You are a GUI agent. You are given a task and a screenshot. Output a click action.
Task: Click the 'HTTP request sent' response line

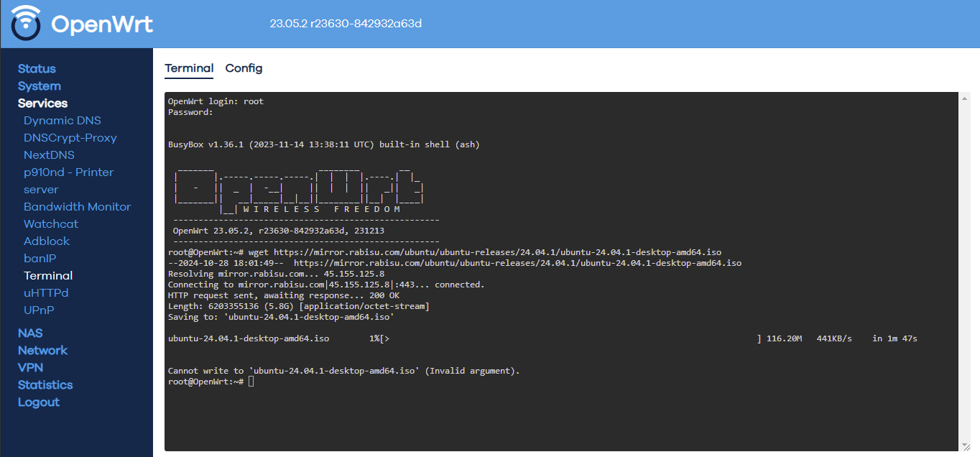(284, 295)
